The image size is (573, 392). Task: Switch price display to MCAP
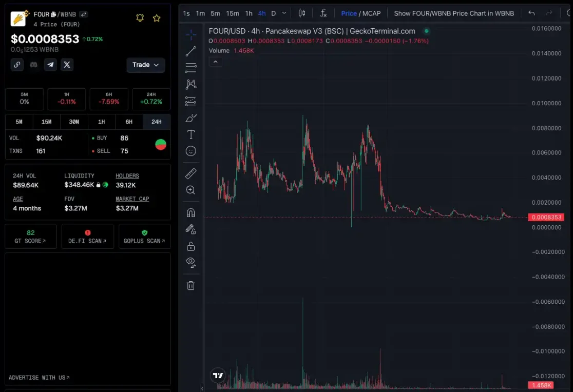(371, 13)
